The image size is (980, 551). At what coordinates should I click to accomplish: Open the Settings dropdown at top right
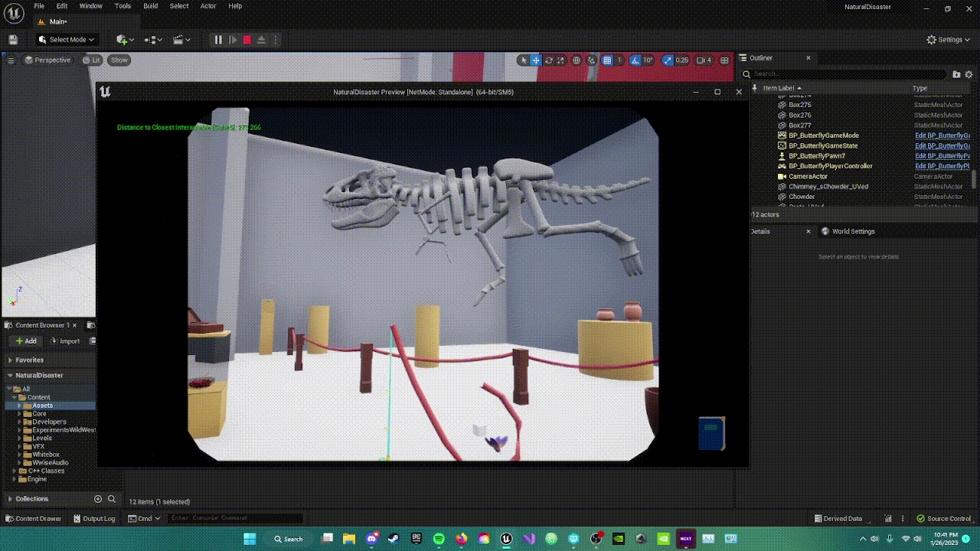pyautogui.click(x=948, y=40)
